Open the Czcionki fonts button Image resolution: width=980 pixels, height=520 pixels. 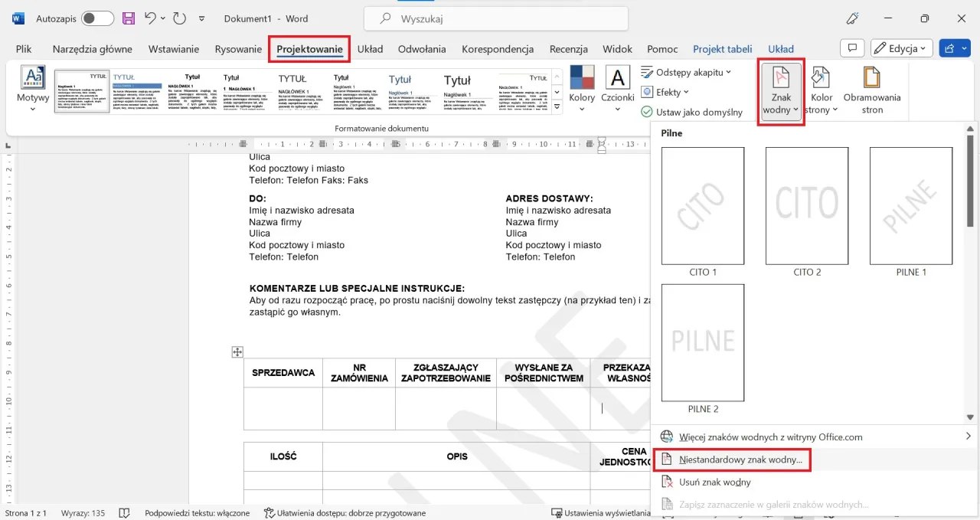pyautogui.click(x=617, y=90)
